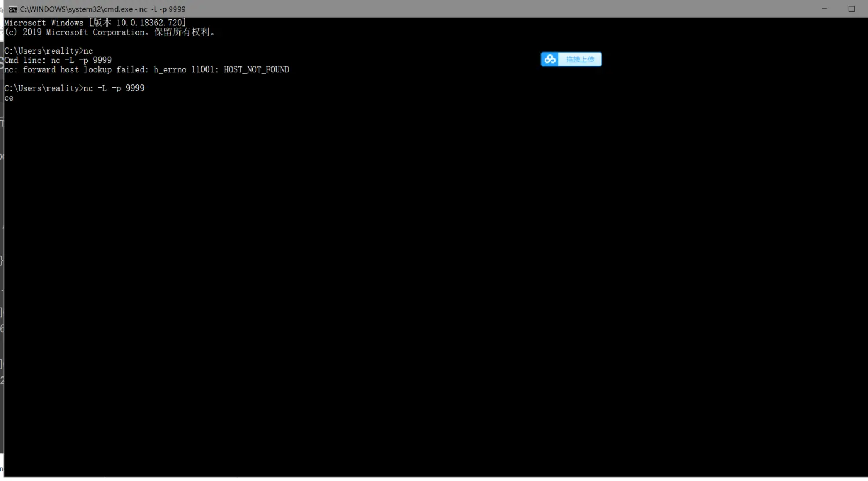Click the cmd.exe path text in the title bar
This screenshot has height=481, width=868.
102,9
